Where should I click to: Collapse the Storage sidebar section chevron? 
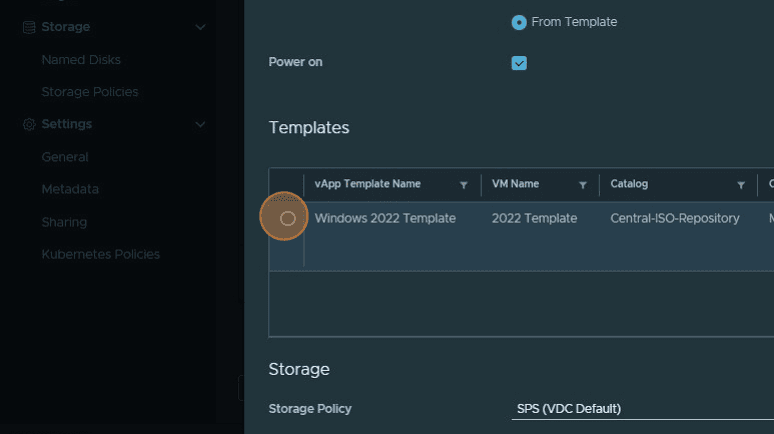pyautogui.click(x=200, y=27)
